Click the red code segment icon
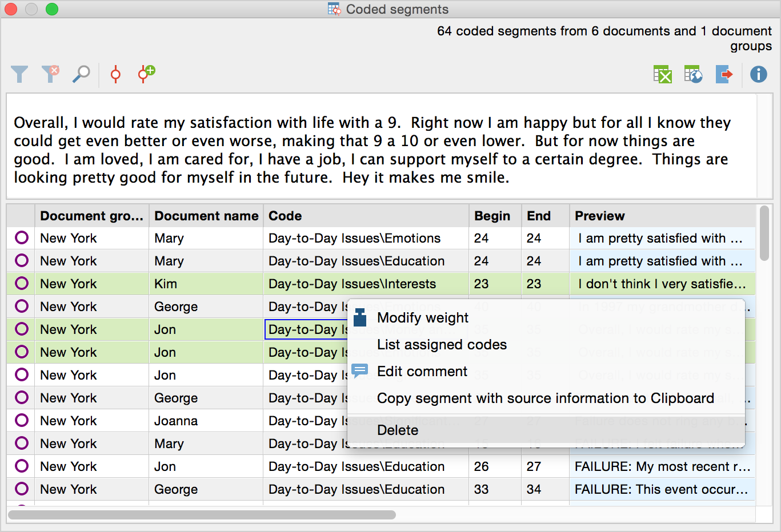Screen dimensions: 781x532 pos(115,74)
